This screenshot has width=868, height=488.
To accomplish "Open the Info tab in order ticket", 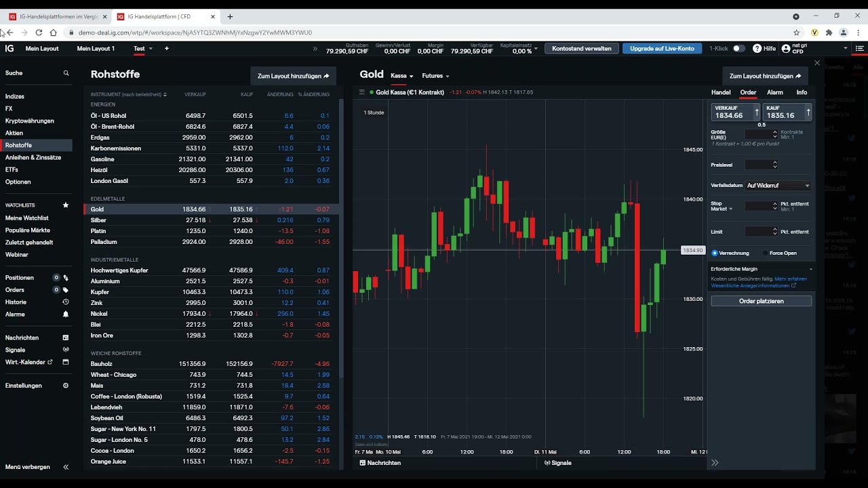I will (x=802, y=92).
